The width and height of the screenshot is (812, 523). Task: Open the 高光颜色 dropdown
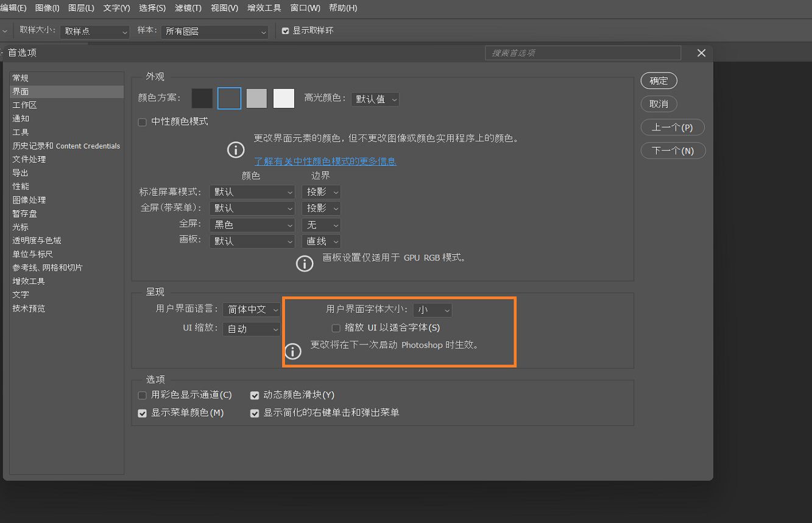point(375,99)
